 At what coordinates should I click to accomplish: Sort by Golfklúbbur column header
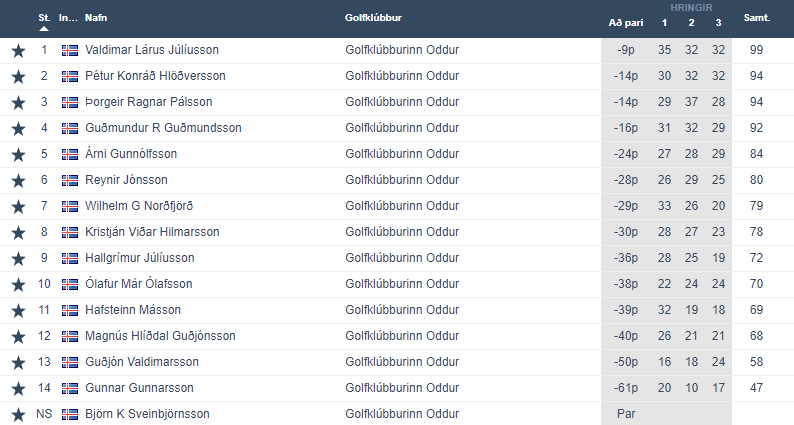373,18
